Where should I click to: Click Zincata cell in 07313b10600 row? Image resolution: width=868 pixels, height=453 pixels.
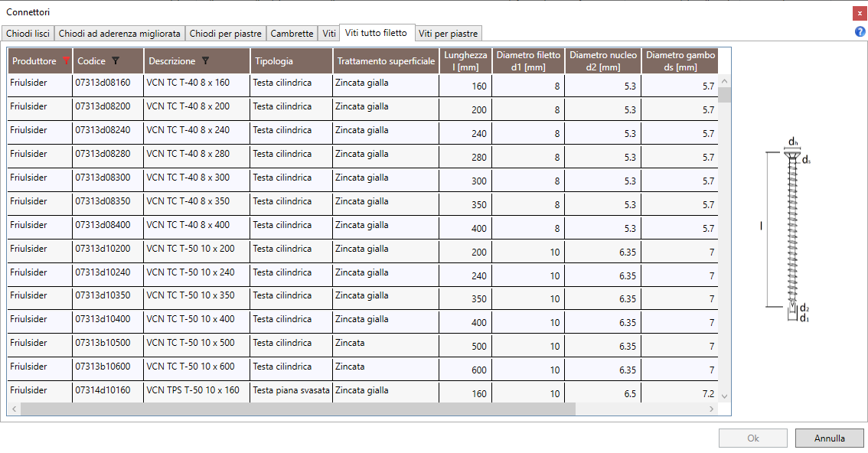pyautogui.click(x=386, y=370)
